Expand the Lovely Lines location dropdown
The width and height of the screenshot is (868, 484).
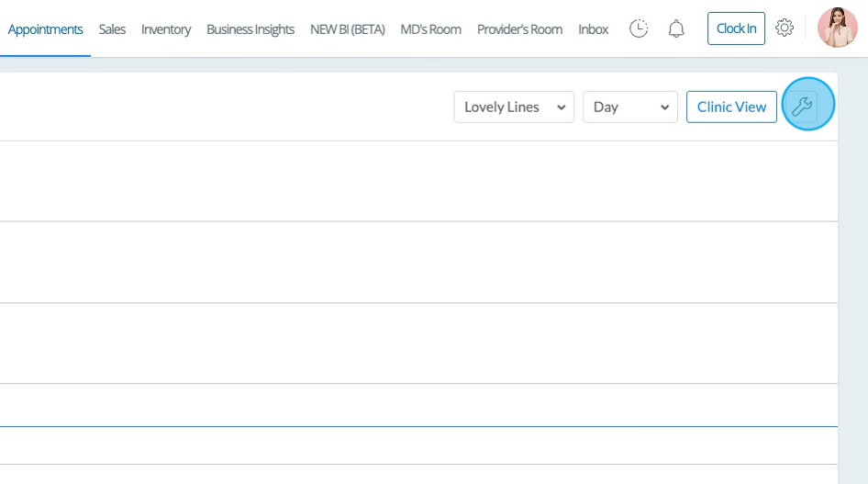pos(514,107)
